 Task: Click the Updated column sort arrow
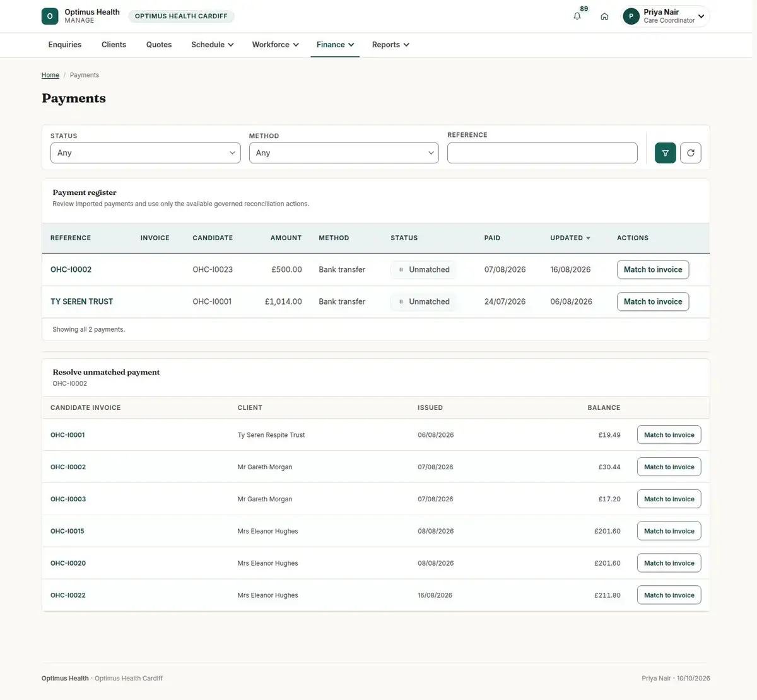tap(589, 238)
